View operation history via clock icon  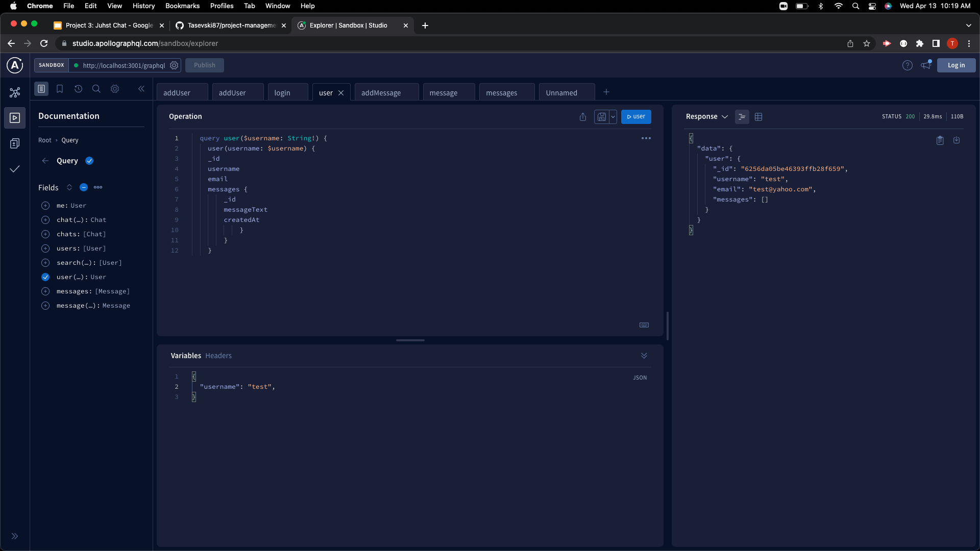coord(78,88)
